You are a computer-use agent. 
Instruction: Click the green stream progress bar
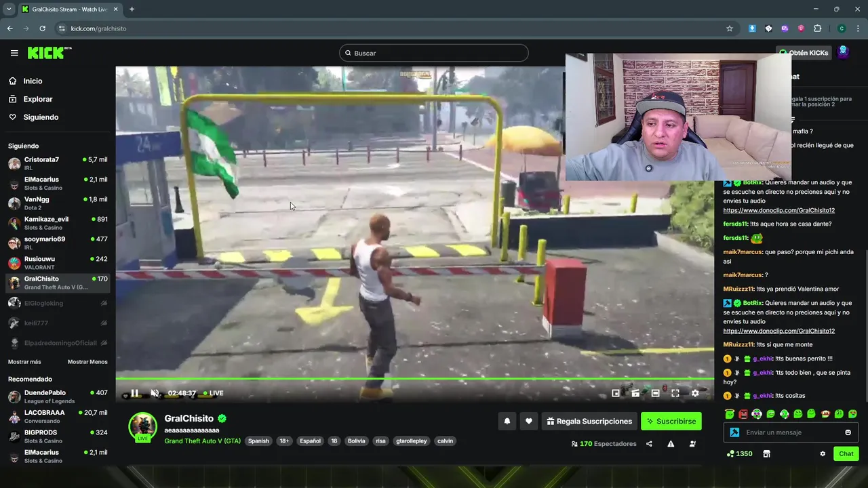pos(414,379)
